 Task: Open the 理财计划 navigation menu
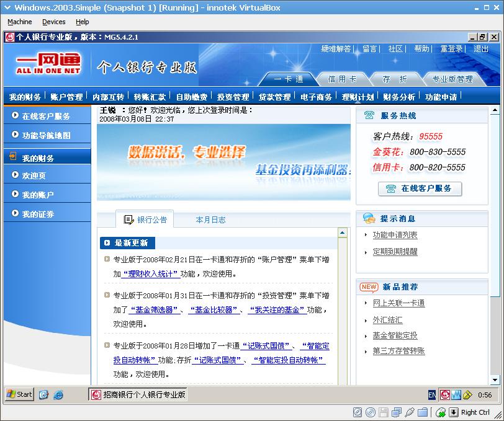click(x=358, y=97)
